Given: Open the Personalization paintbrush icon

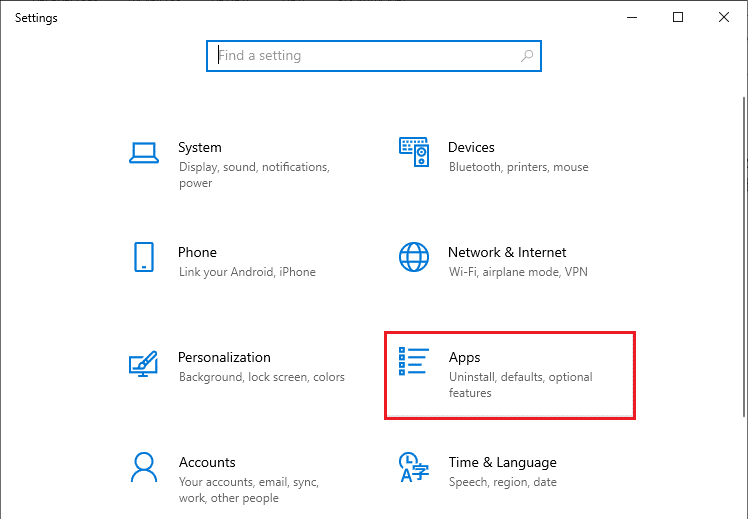Looking at the screenshot, I should (x=143, y=363).
